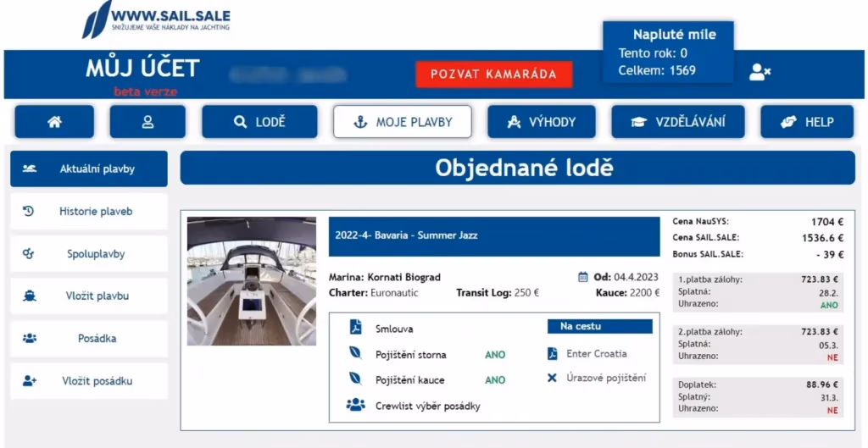Click the Enter Croatia PDF icon

552,353
